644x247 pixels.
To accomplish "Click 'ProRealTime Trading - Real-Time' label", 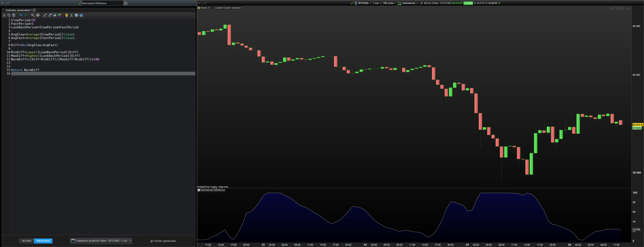I will 213,187.
